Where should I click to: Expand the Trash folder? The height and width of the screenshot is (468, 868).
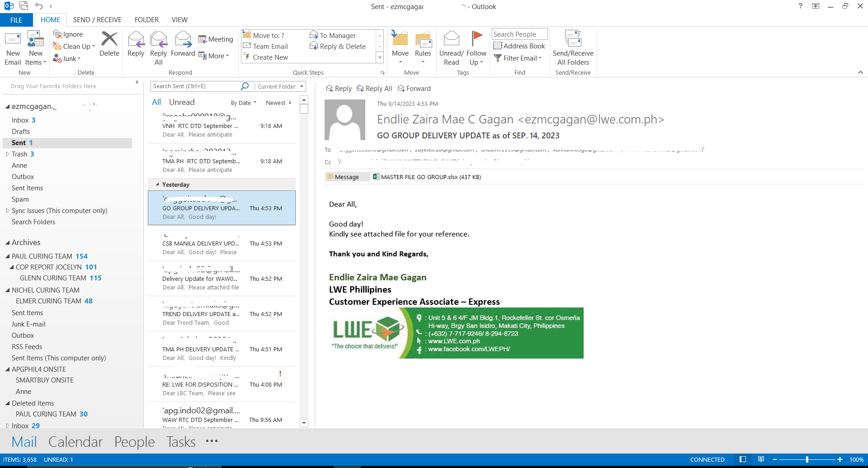[x=7, y=154]
